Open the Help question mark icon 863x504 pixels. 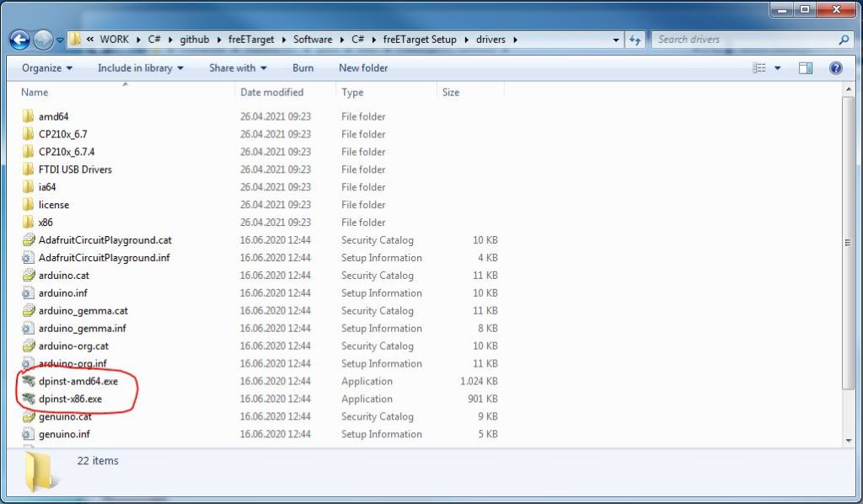pyautogui.click(x=836, y=68)
